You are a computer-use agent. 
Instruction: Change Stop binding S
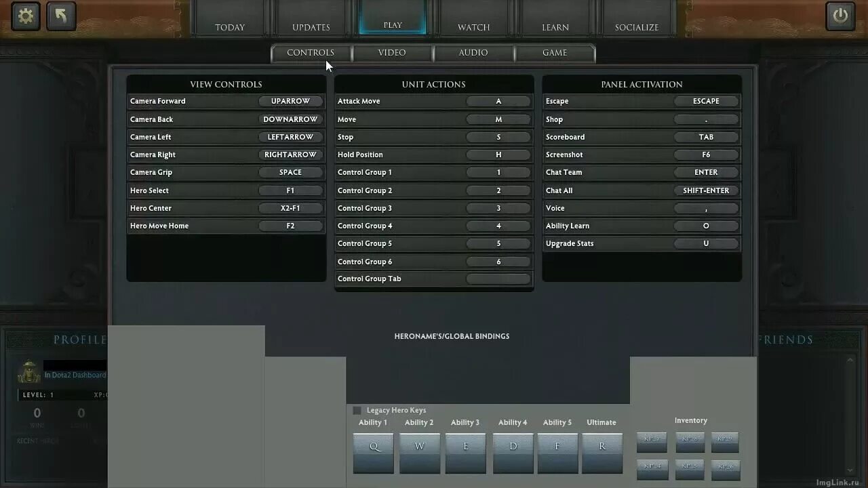498,137
